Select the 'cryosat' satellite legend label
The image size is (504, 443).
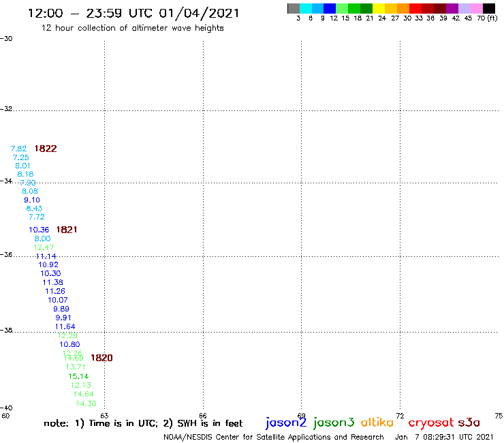431,423
